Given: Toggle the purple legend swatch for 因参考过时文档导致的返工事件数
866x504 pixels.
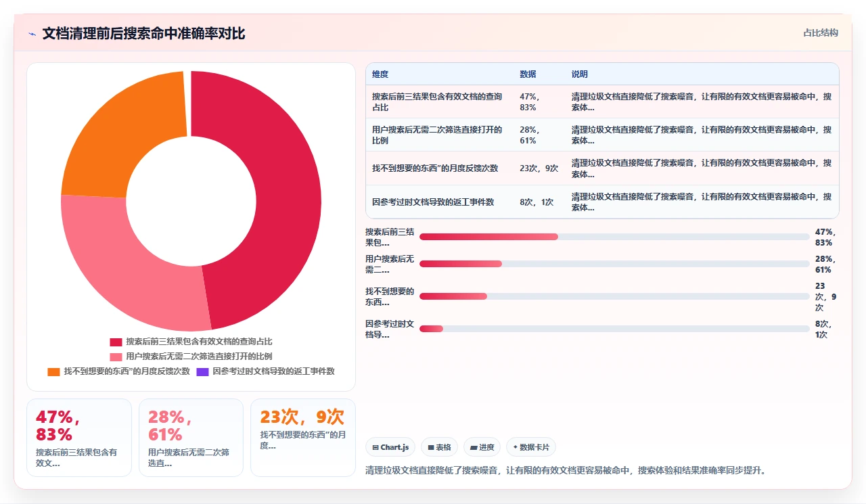Looking at the screenshot, I should click(202, 371).
